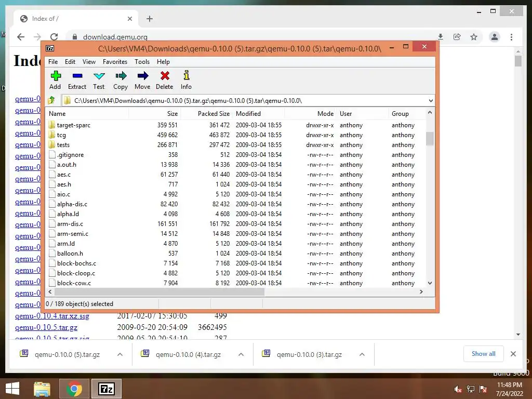This screenshot has width=532, height=399.
Task: Click Chrome address bar download.qemu.org
Action: pos(115,37)
